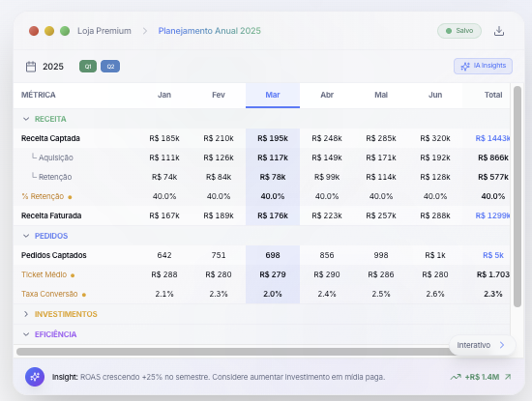Select the Jan column header

click(x=164, y=95)
